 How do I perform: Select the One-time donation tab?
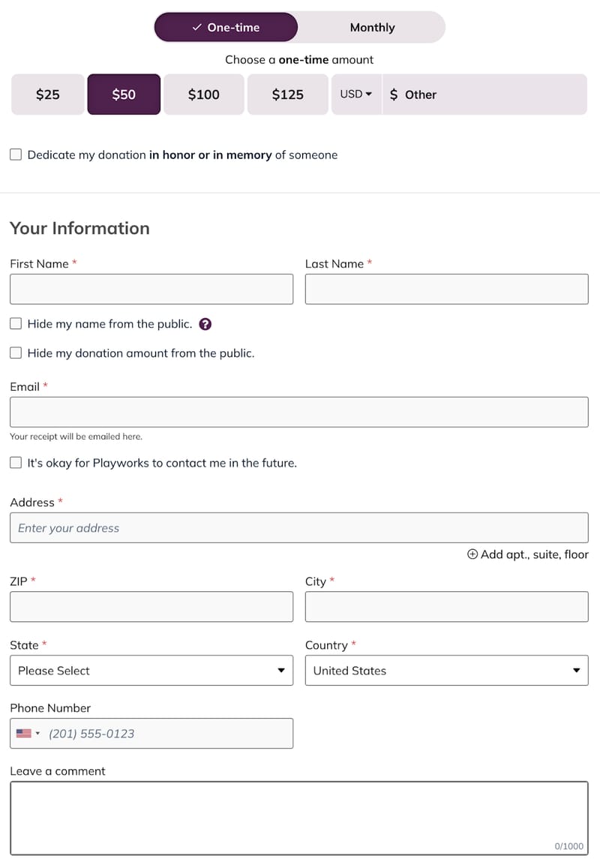[x=226, y=26]
